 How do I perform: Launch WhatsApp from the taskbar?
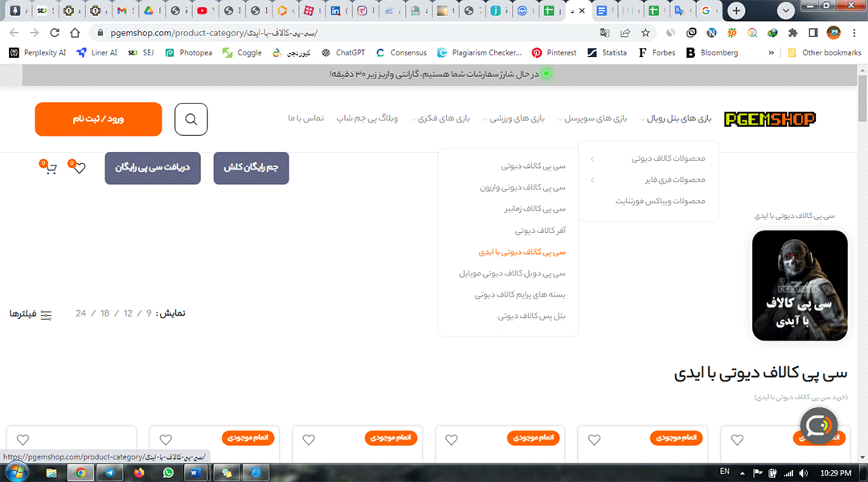[x=166, y=472]
